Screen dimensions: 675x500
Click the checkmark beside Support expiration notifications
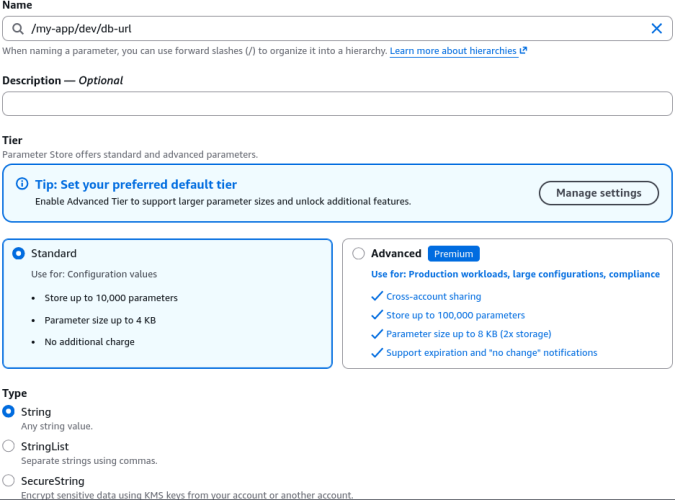pyautogui.click(x=377, y=353)
